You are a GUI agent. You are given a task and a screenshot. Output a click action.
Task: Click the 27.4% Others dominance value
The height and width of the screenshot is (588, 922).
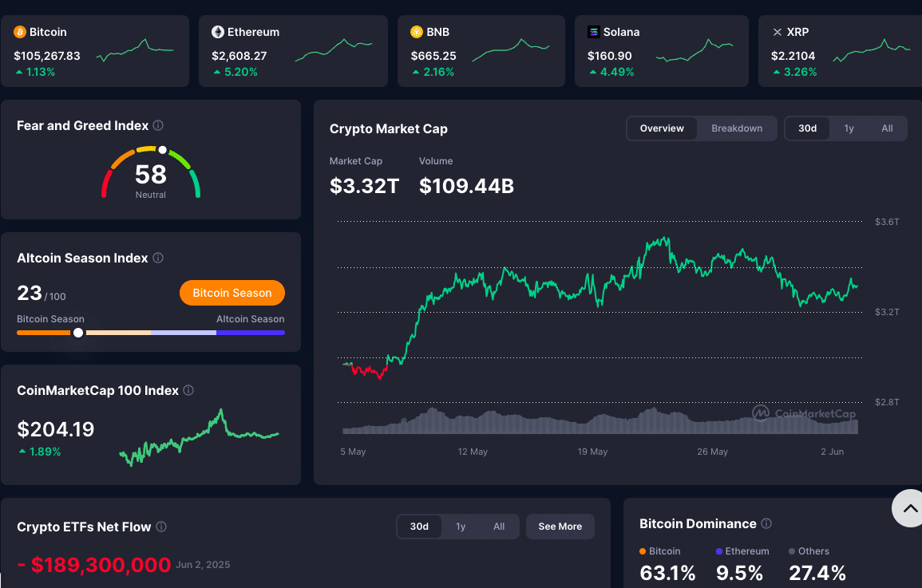pos(817,573)
